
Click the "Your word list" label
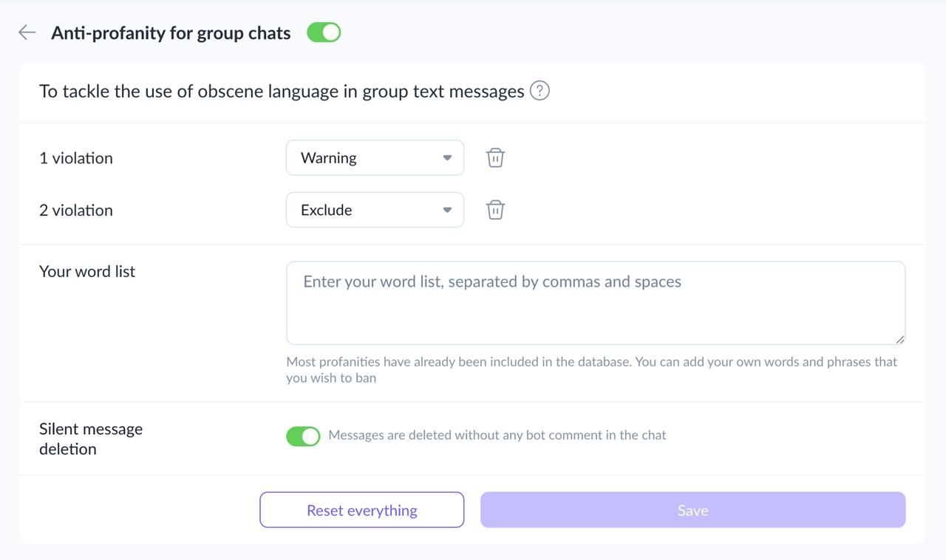[87, 271]
